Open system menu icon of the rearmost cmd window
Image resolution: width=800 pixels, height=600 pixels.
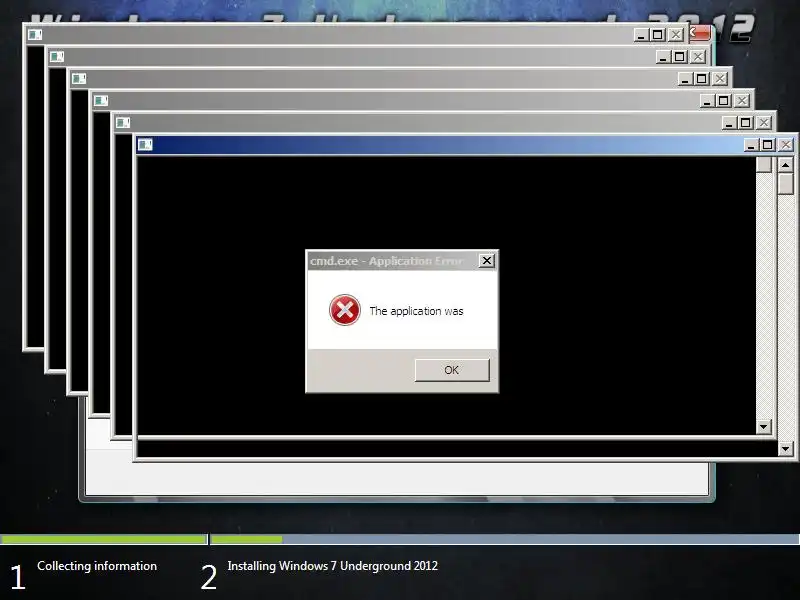[x=35, y=35]
